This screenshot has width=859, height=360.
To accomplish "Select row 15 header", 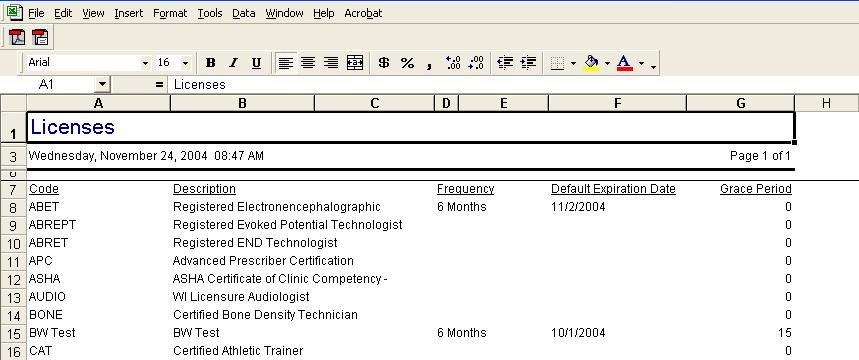I will (x=13, y=334).
